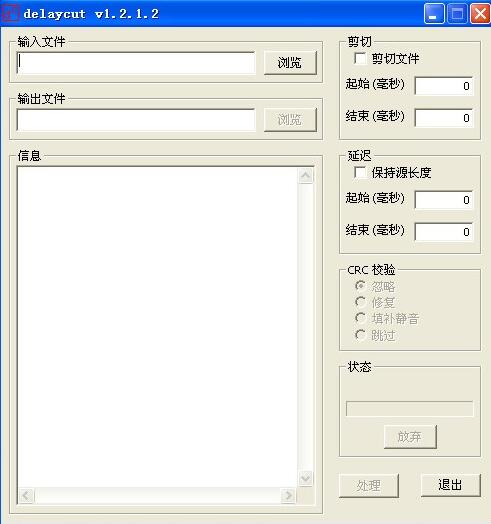Select the 填补静音 radio option

pos(361,318)
